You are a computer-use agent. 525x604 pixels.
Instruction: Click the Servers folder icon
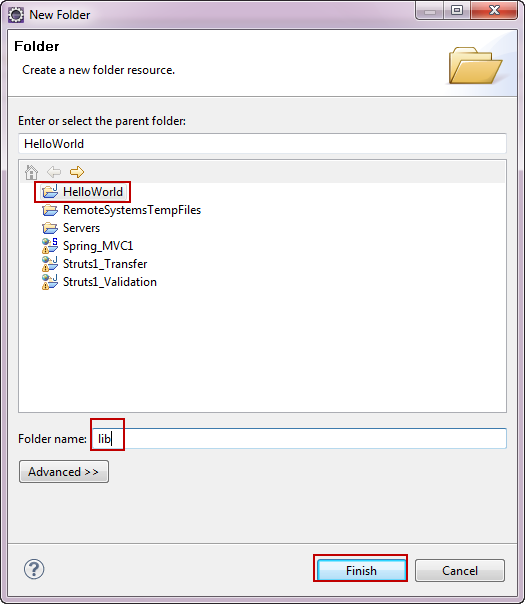tap(50, 228)
